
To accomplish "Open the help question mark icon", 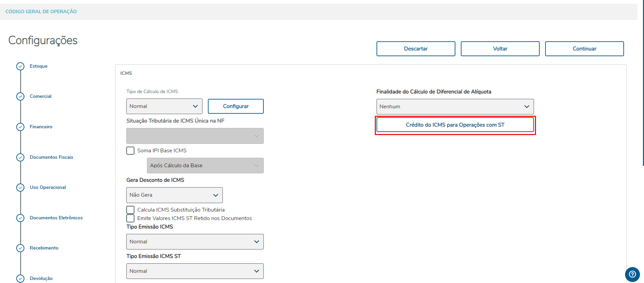I will tap(632, 274).
